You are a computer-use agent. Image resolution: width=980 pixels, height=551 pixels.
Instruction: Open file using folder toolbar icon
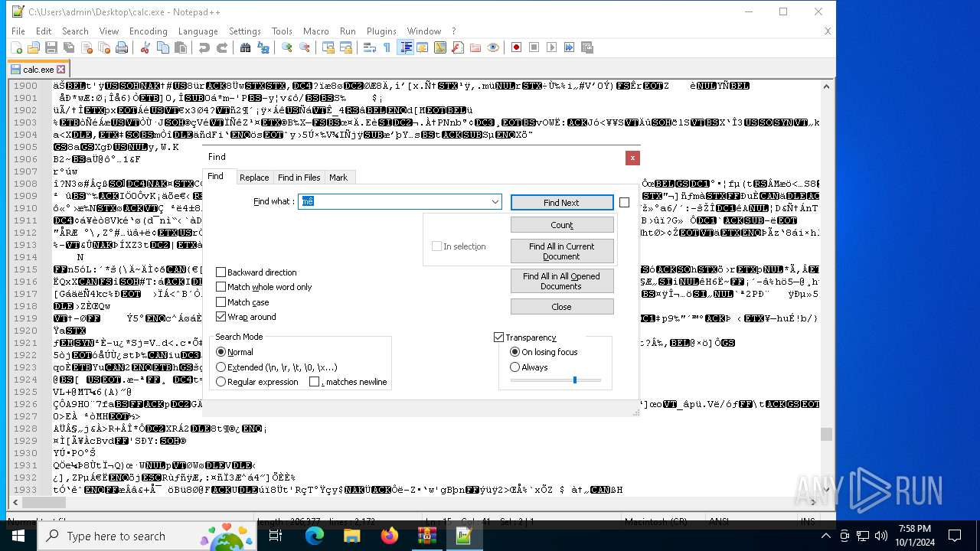(x=34, y=47)
